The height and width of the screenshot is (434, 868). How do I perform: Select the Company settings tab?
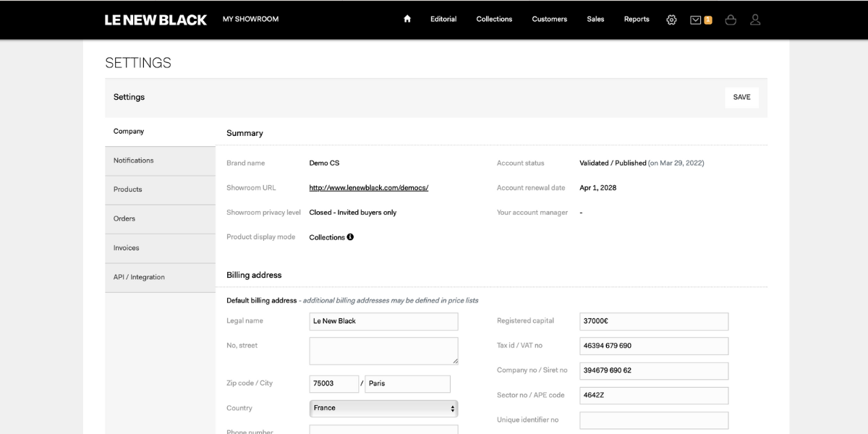[160, 132]
